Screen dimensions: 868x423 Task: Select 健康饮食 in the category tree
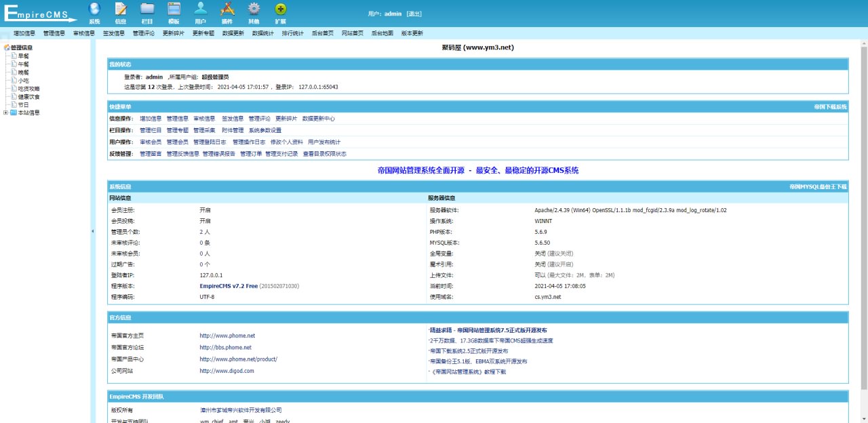(x=29, y=96)
